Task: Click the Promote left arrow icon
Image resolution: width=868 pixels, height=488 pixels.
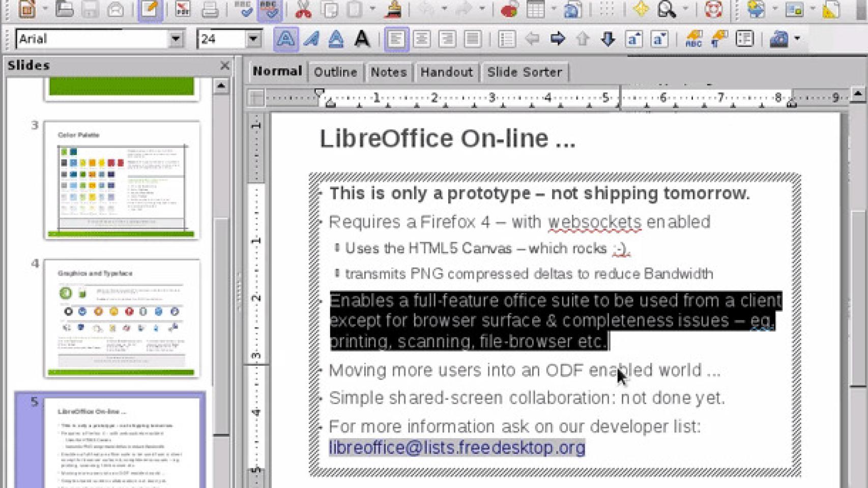Action: tap(532, 39)
